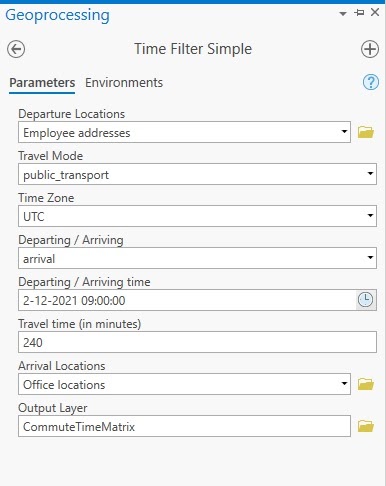Image resolution: width=386 pixels, height=486 pixels.
Task: Click the Time Zone label
Action: pos(46,198)
